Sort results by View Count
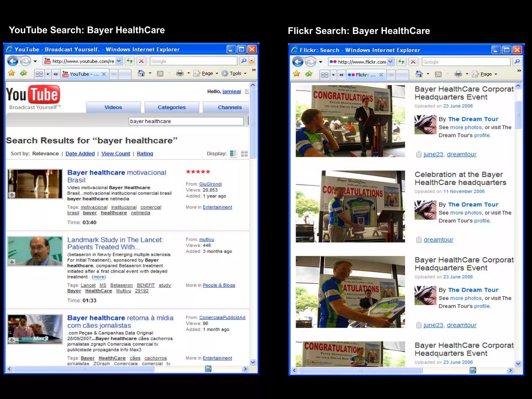The width and height of the screenshot is (532, 399). (x=116, y=154)
